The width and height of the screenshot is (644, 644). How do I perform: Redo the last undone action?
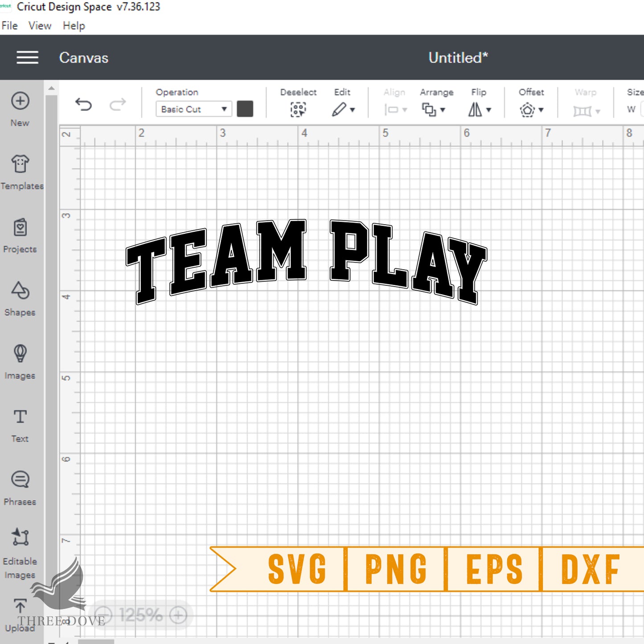tap(118, 105)
